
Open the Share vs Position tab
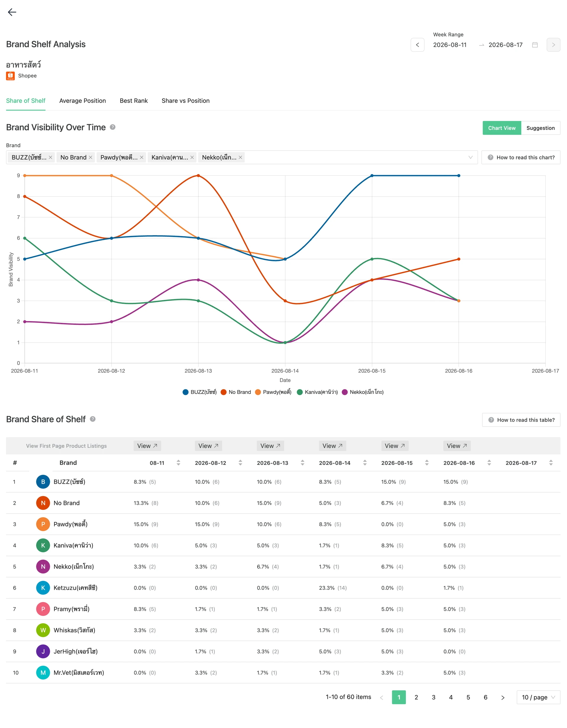click(185, 101)
